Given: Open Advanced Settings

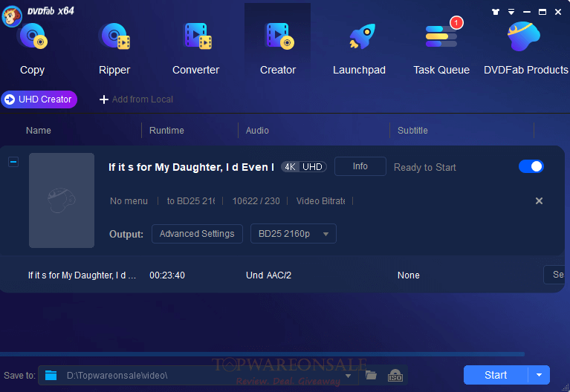Looking at the screenshot, I should pos(197,234).
